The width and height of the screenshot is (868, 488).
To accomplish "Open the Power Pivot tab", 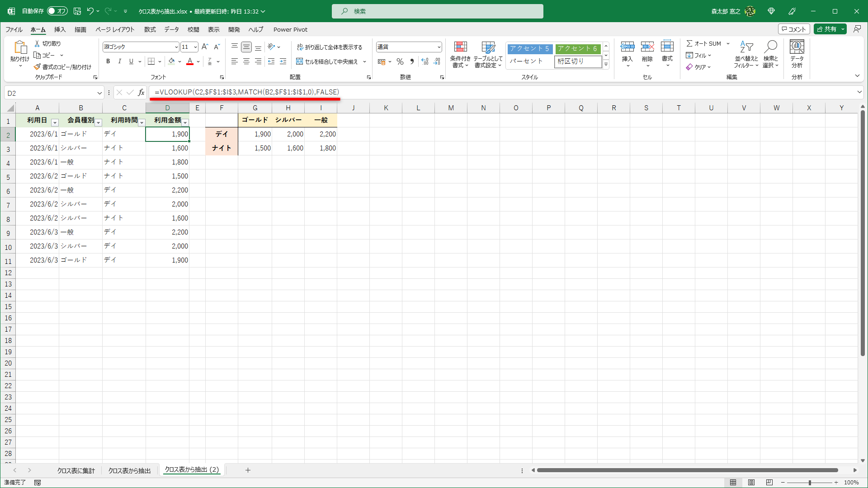I will [290, 29].
